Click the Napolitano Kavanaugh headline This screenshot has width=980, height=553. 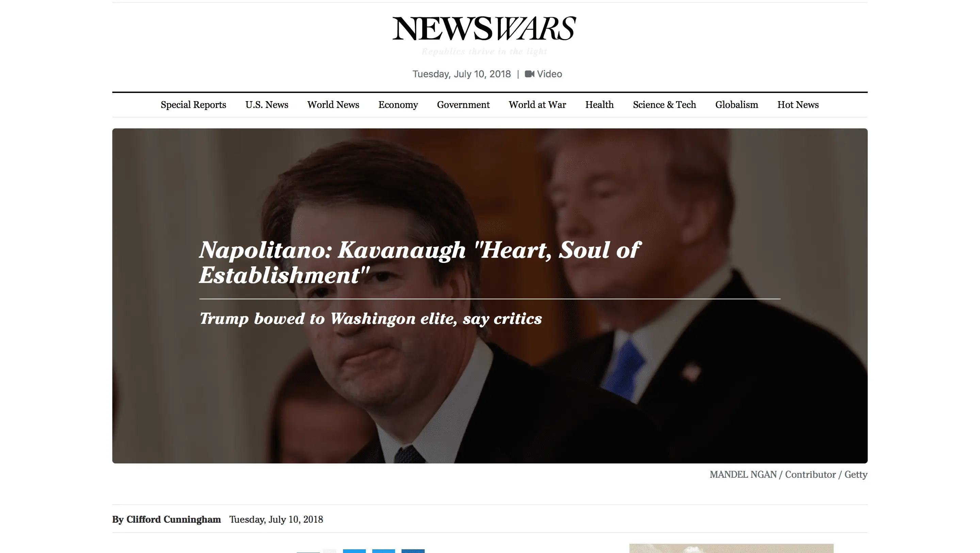point(420,262)
